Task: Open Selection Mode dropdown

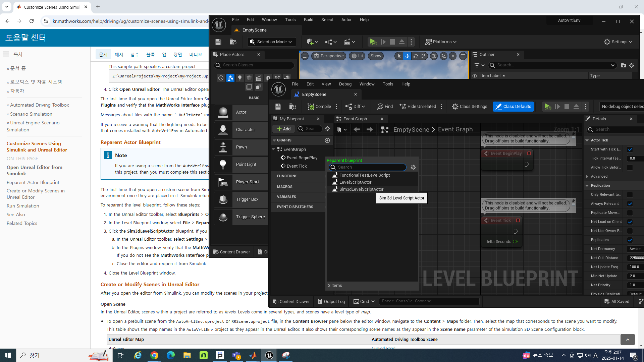Action: click(271, 42)
